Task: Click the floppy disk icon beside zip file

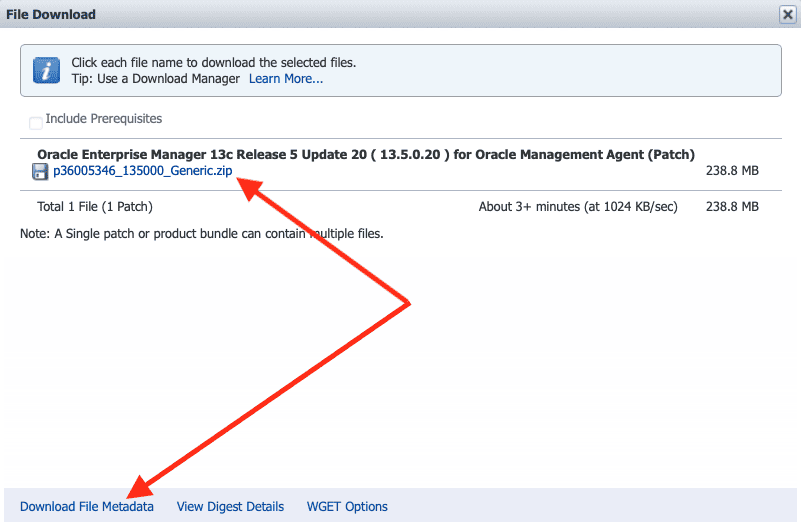Action: tap(41, 171)
